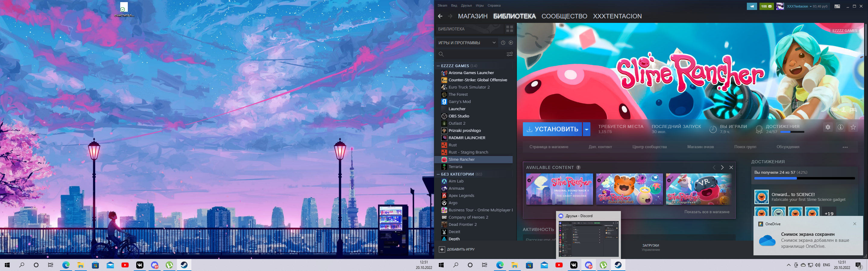Click the 24 из 57 achievements progress bar
Screen dimensions: 868x271
tap(804, 179)
